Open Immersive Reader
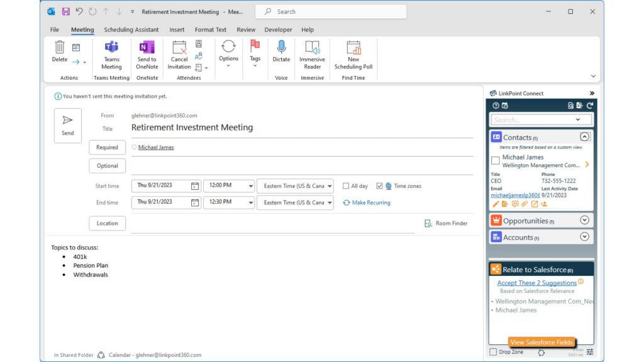 pyautogui.click(x=312, y=55)
